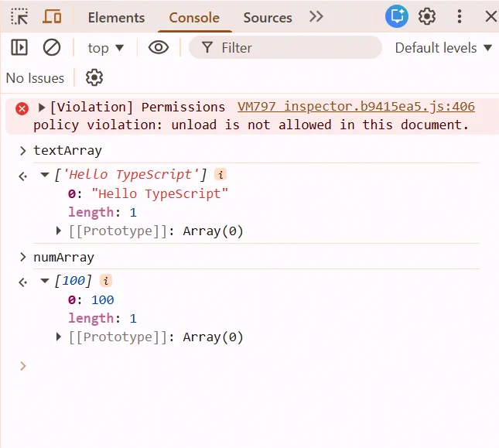499x448 pixels.
Task: Expand [[Prototype]] under the numArray result
Action: click(59, 337)
